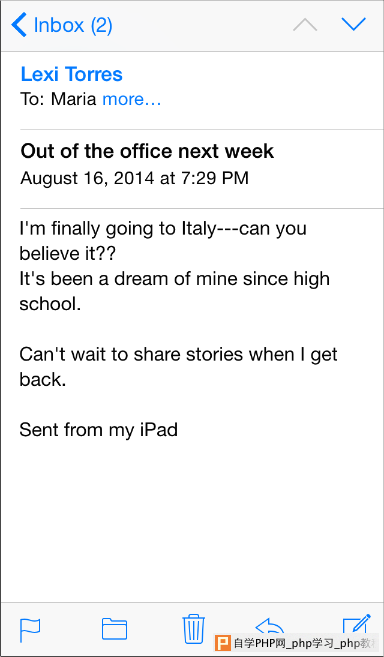
Task: Open the move-to-folder icon
Action: pyautogui.click(x=114, y=629)
